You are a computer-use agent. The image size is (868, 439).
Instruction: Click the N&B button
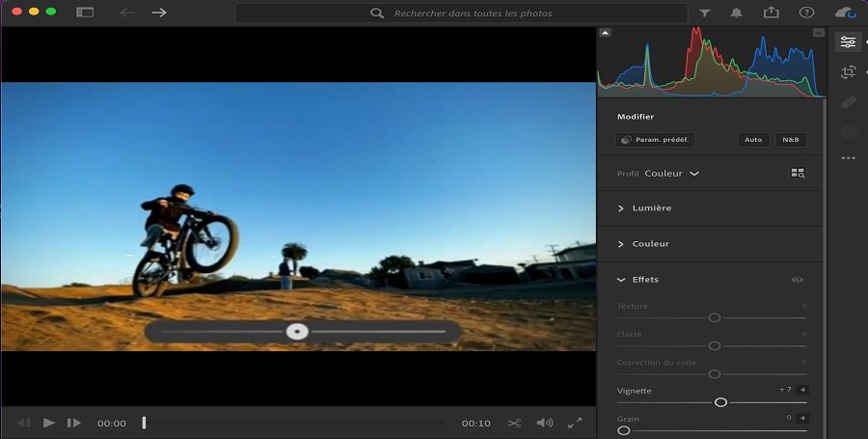[x=791, y=140]
